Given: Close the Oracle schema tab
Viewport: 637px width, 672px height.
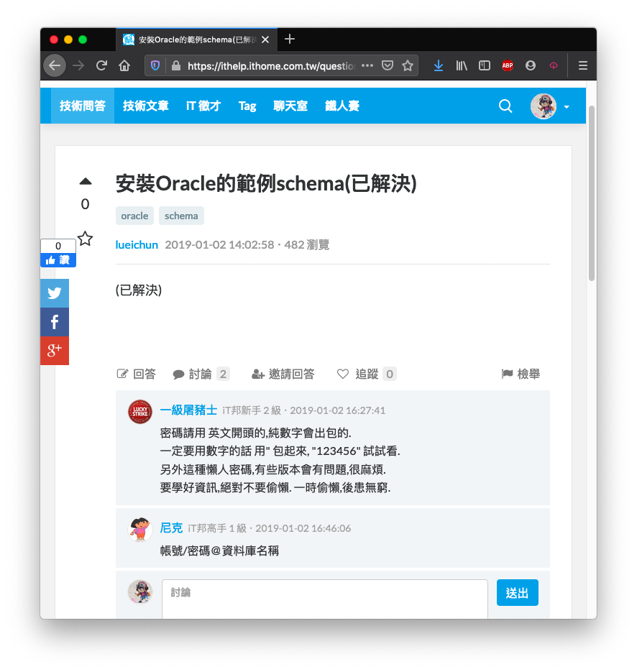Looking at the screenshot, I should pos(265,40).
